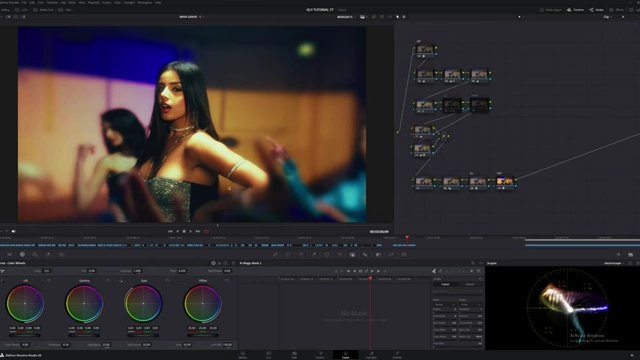This screenshot has width=640, height=360.
Task: Select the last node thumbnail in graph
Action: coord(505,181)
